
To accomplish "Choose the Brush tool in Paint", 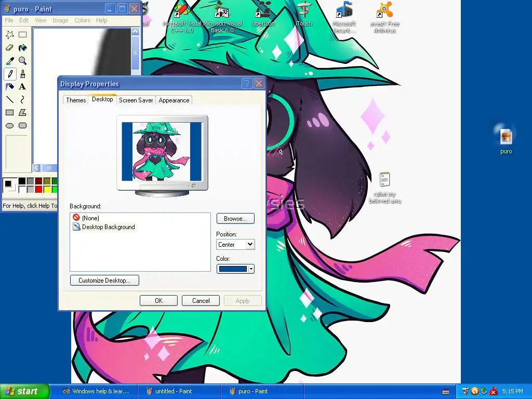I will (22, 74).
